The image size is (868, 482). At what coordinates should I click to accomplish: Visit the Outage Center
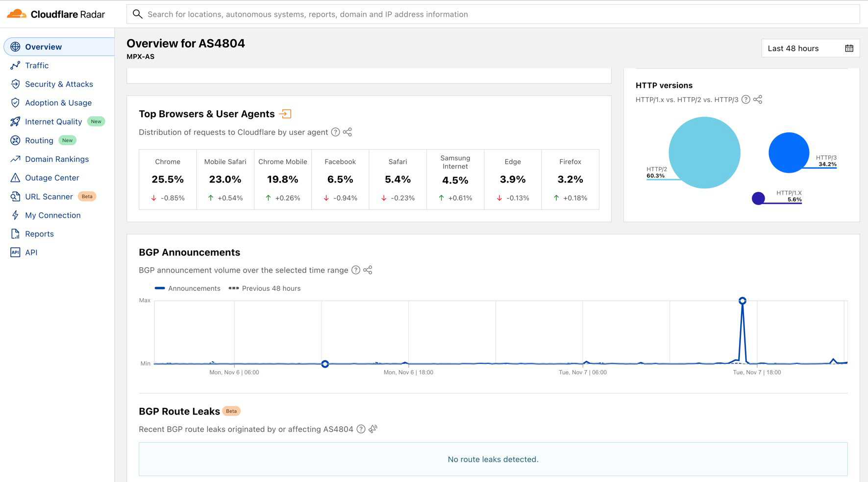52,178
